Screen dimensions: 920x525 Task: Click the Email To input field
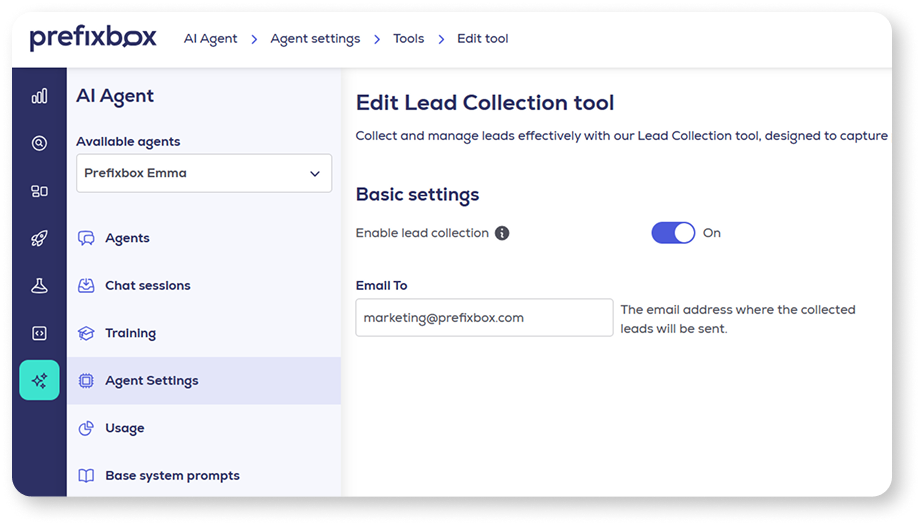point(484,317)
